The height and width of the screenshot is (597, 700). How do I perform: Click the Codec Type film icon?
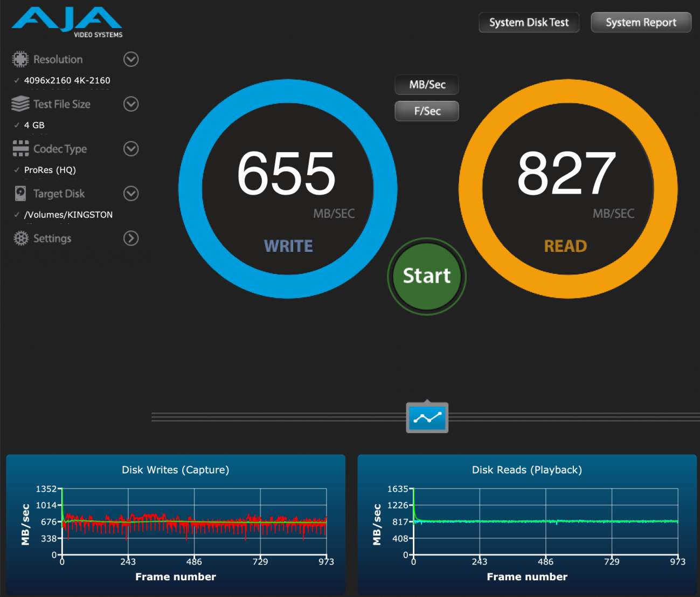coord(20,148)
